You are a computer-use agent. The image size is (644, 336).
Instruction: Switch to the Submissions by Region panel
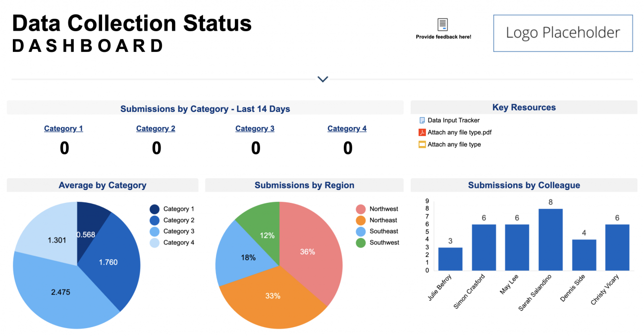pos(304,185)
